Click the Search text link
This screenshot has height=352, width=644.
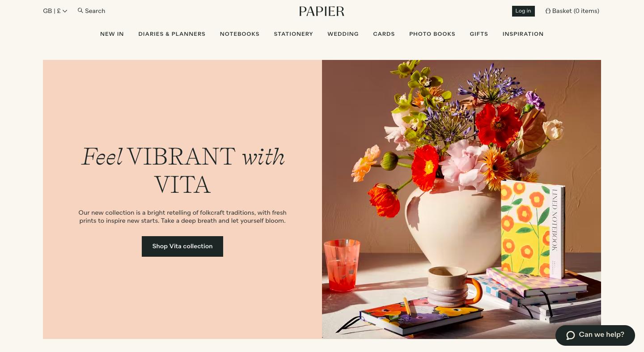point(95,11)
